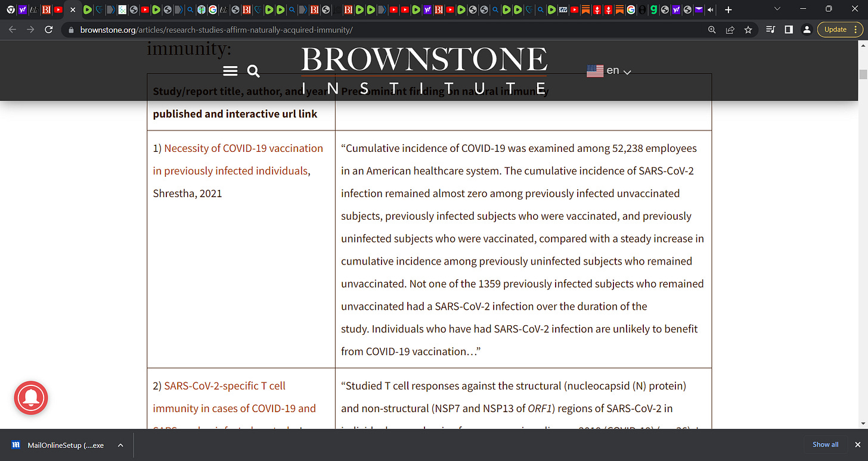Image resolution: width=868 pixels, height=461 pixels.
Task: Expand the 'en' language dropdown
Action: coord(627,72)
